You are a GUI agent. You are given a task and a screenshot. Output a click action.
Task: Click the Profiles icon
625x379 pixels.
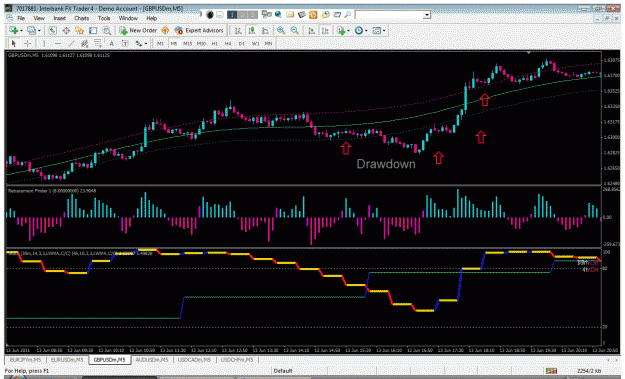point(31,30)
